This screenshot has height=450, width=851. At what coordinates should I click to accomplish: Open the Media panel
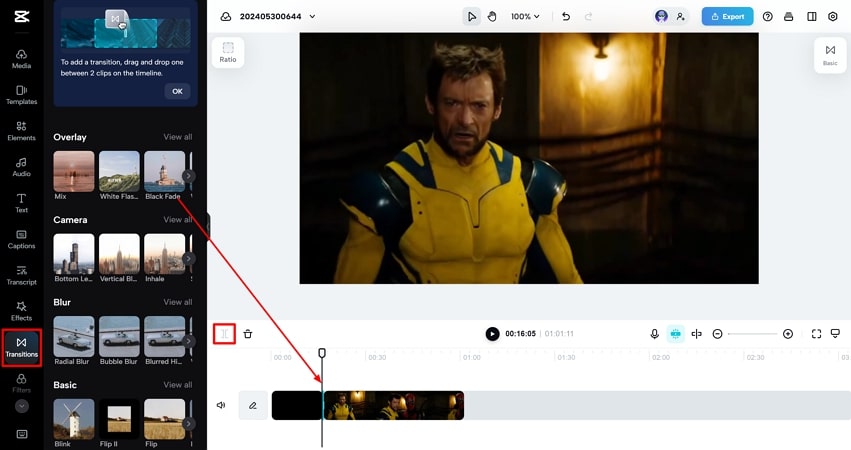point(21,59)
